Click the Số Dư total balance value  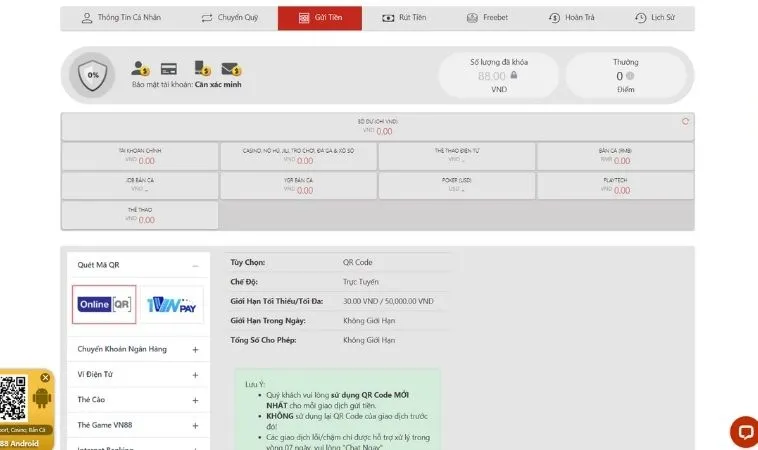(384, 131)
